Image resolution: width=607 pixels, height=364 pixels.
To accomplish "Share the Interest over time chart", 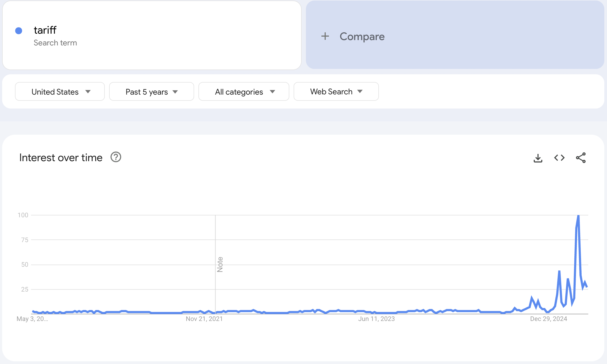I will coord(581,158).
